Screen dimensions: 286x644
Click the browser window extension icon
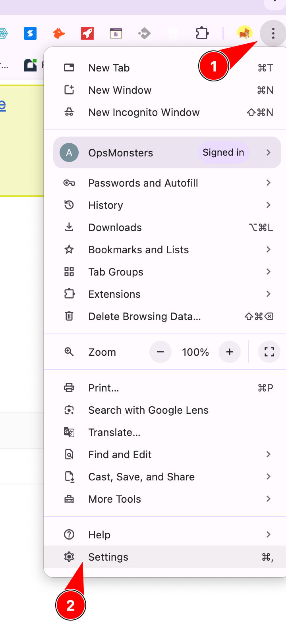pos(116,34)
